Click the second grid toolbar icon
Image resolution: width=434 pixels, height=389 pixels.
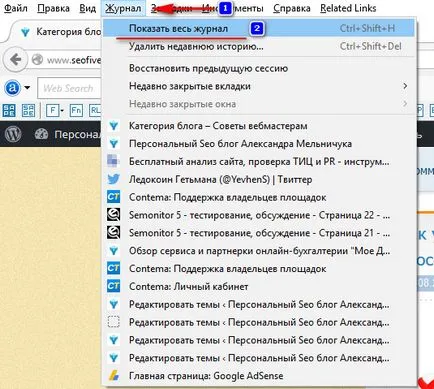coord(28,110)
